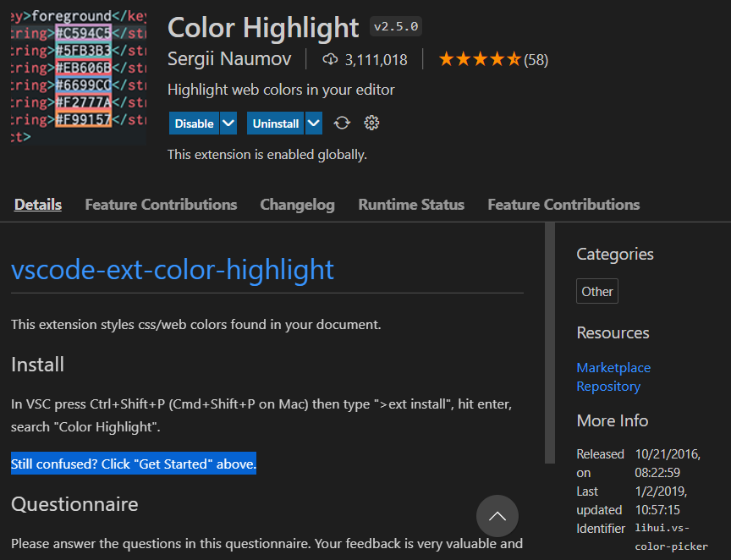Click the five-star rating area
Screen dimensions: 731x560
[x=480, y=58]
